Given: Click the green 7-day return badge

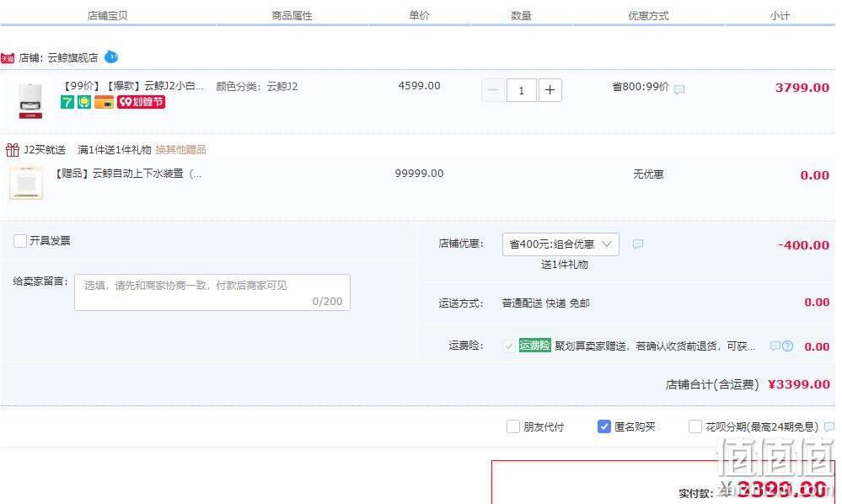Looking at the screenshot, I should (x=67, y=102).
